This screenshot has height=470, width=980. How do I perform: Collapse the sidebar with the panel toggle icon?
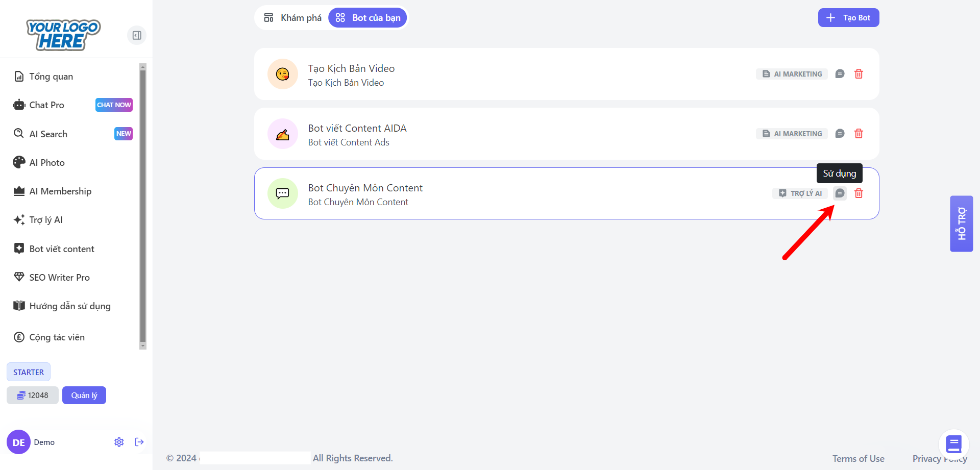point(137,35)
